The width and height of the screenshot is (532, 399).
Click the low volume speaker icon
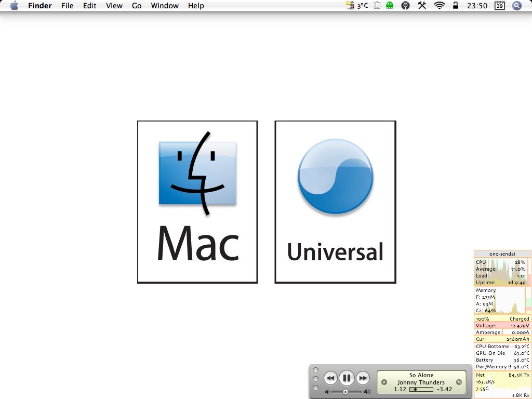coord(327,392)
